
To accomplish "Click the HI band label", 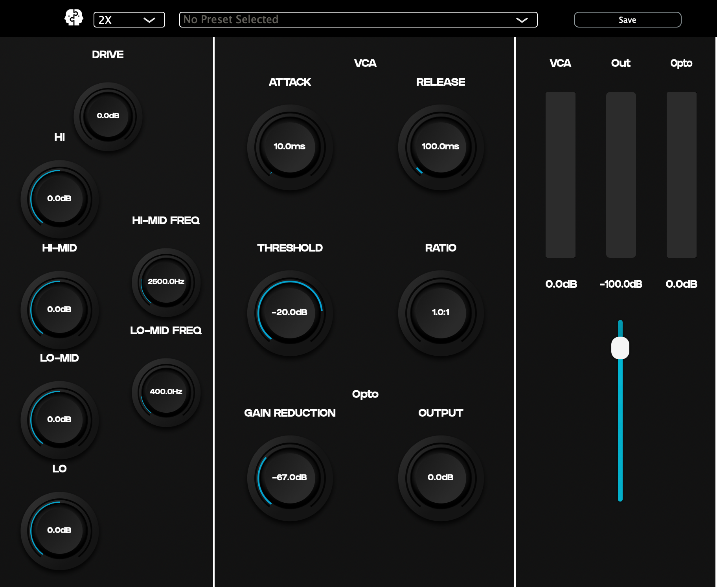I will [x=59, y=137].
